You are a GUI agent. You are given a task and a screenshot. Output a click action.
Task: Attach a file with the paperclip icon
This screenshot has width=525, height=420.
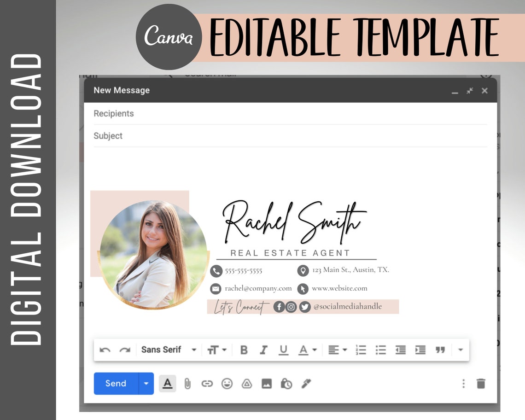coord(187,383)
